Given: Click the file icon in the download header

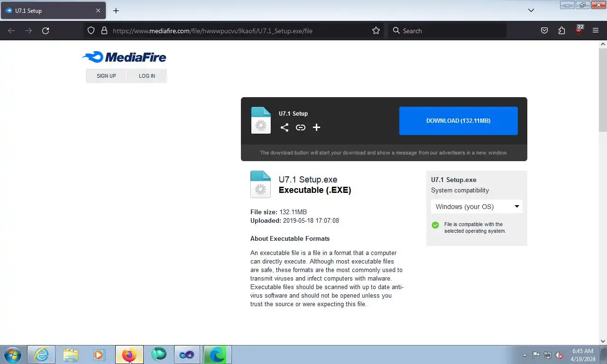Looking at the screenshot, I should [261, 120].
